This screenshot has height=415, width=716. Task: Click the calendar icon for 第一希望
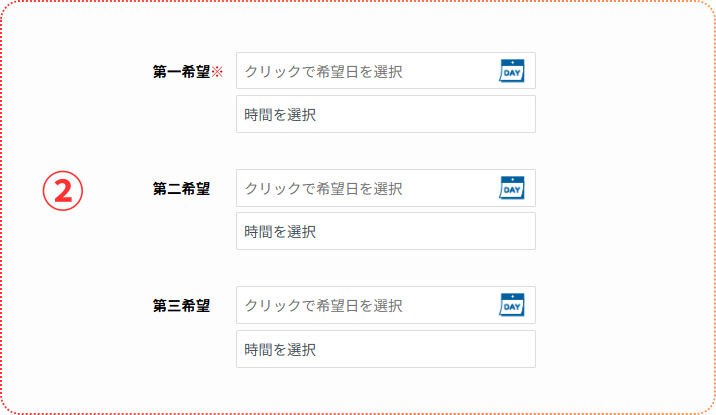[x=512, y=71]
